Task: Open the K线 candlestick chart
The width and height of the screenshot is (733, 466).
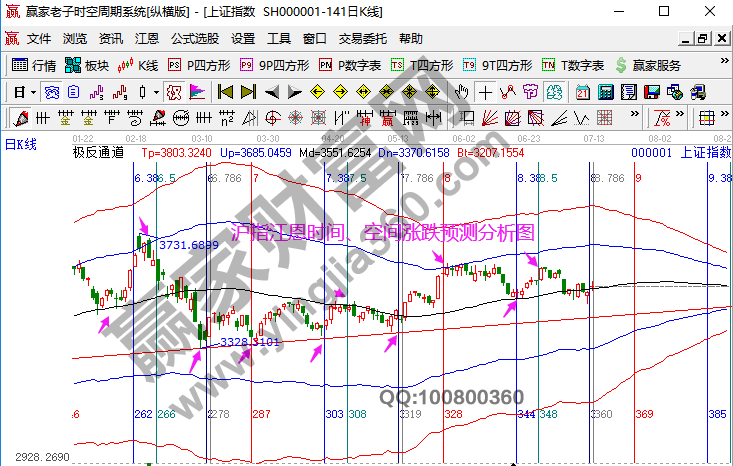Action: pyautogui.click(x=138, y=65)
